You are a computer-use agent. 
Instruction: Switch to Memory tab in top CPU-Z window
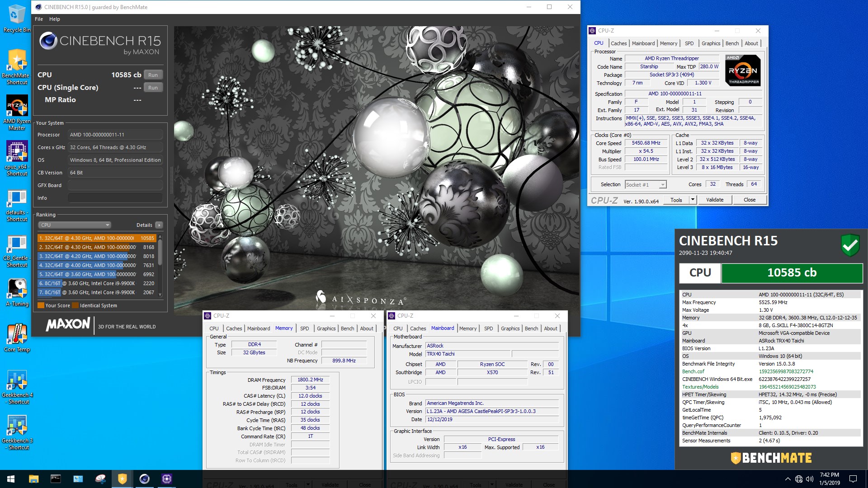668,43
